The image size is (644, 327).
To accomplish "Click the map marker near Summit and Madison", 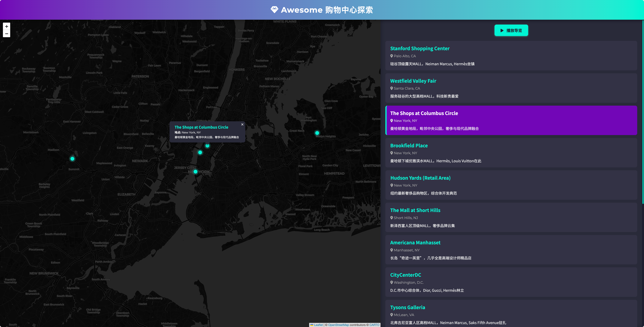I will pyautogui.click(x=72, y=159).
